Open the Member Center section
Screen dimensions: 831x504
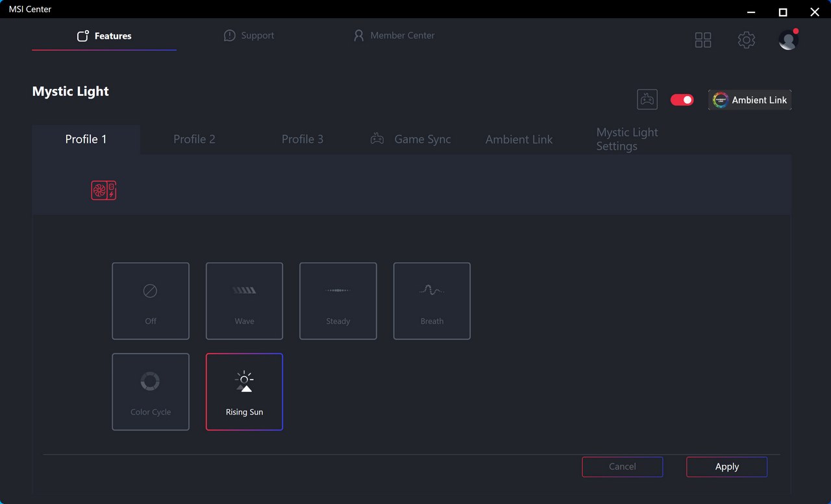393,36
